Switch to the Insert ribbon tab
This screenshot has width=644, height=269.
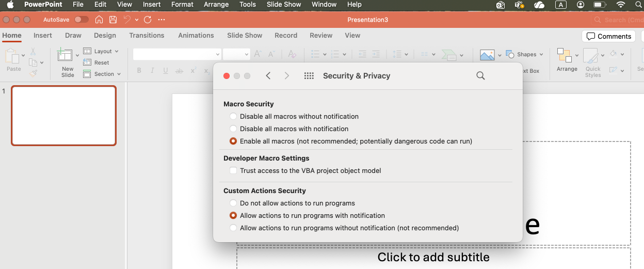pos(43,36)
